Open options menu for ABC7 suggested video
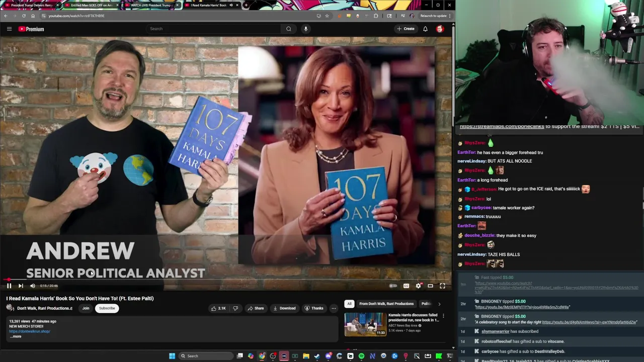Image resolution: width=644 pixels, height=362 pixels. (x=443, y=316)
